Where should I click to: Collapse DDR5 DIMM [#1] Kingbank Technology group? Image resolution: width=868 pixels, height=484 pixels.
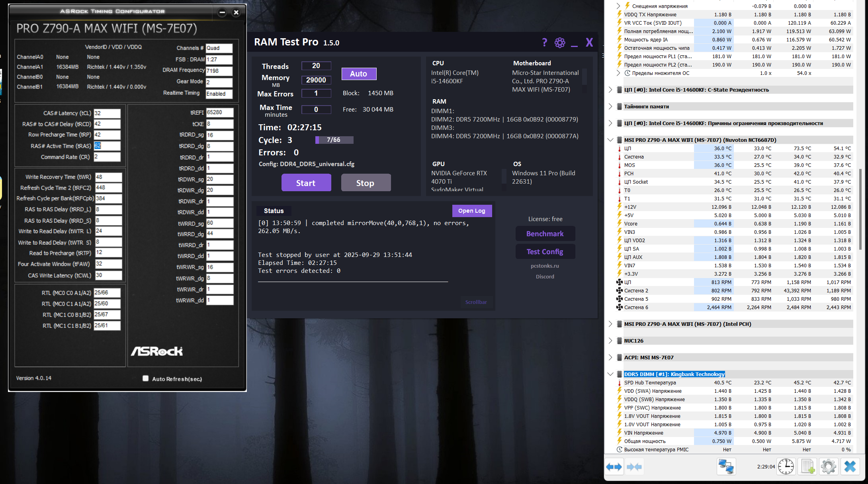point(610,374)
